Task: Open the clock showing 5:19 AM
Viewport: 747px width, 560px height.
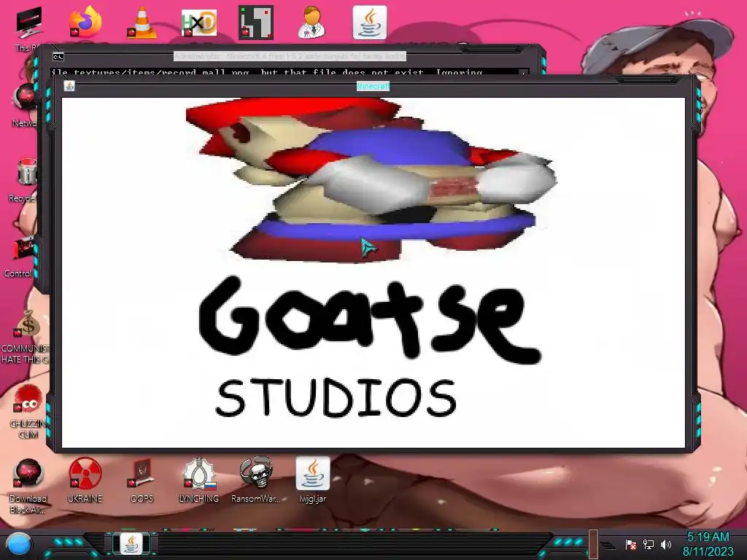Action: (x=708, y=544)
